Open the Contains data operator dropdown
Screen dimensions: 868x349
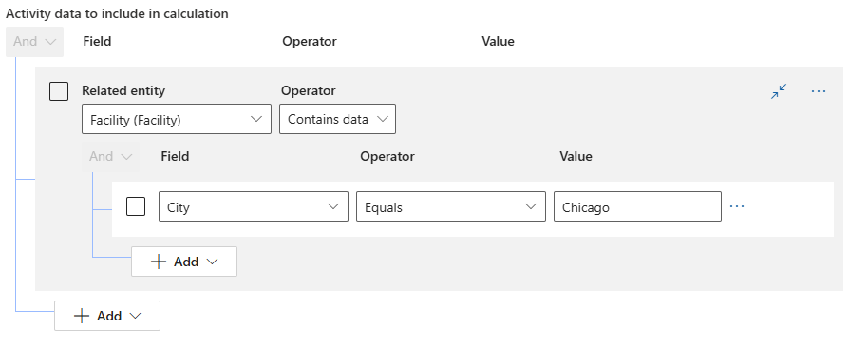[338, 119]
